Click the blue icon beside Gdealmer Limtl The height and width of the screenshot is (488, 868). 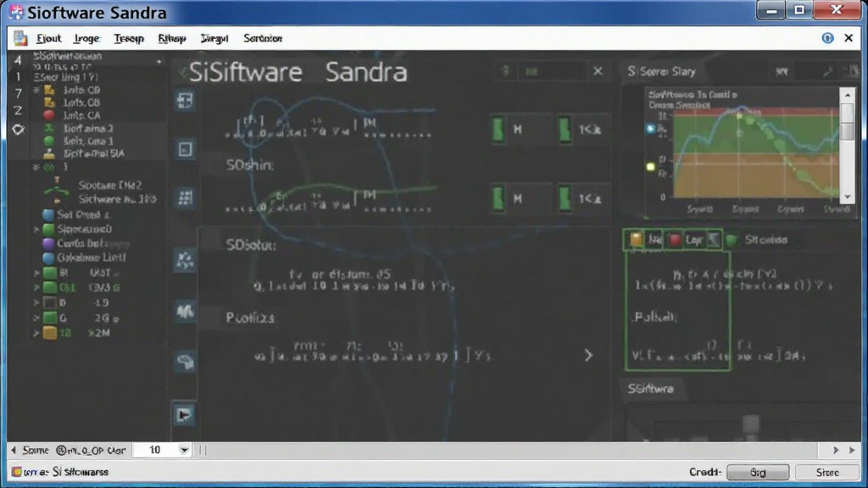point(48,258)
